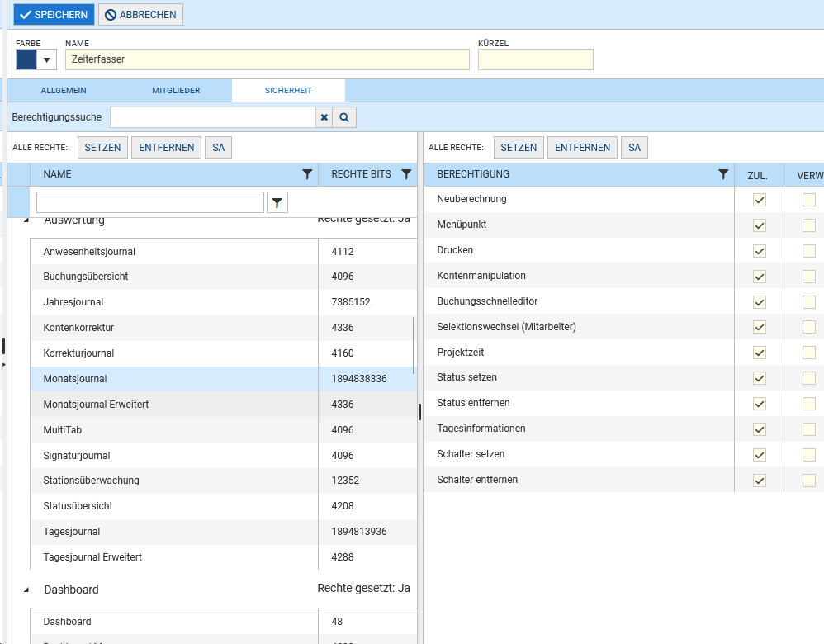The width and height of the screenshot is (824, 644).
Task: Click ABBRECHEN cancel button
Action: coord(141,15)
